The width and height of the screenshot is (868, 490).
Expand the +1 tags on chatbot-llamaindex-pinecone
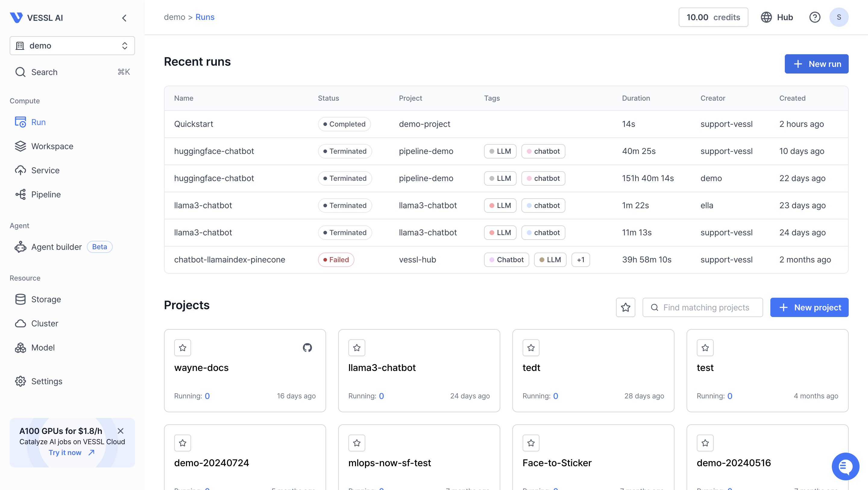coord(580,259)
